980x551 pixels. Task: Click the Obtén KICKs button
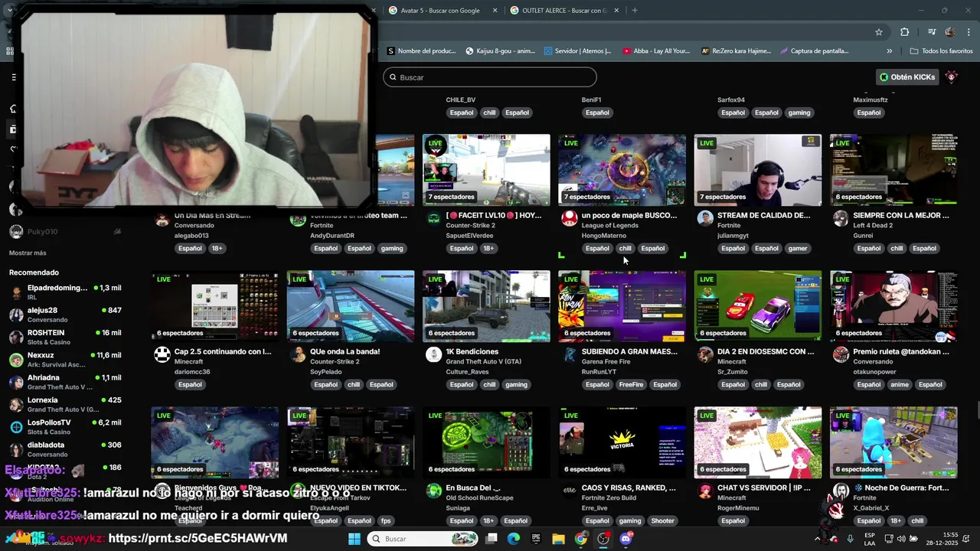[907, 77]
